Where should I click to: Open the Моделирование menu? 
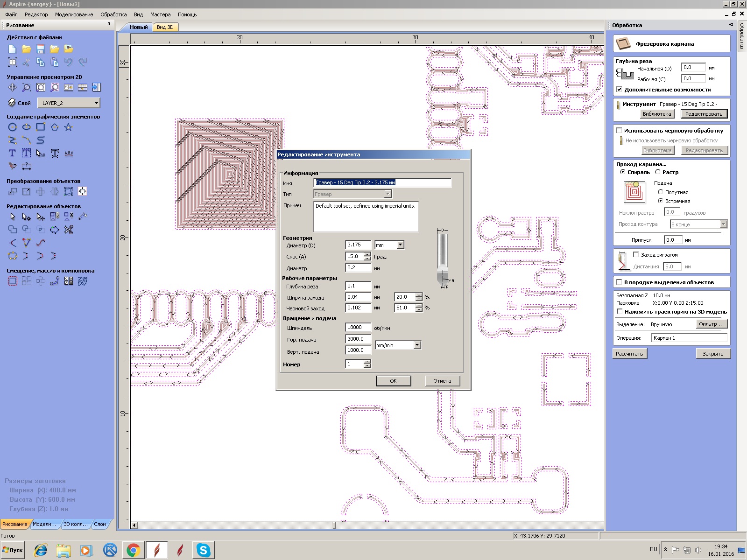[x=74, y=14]
